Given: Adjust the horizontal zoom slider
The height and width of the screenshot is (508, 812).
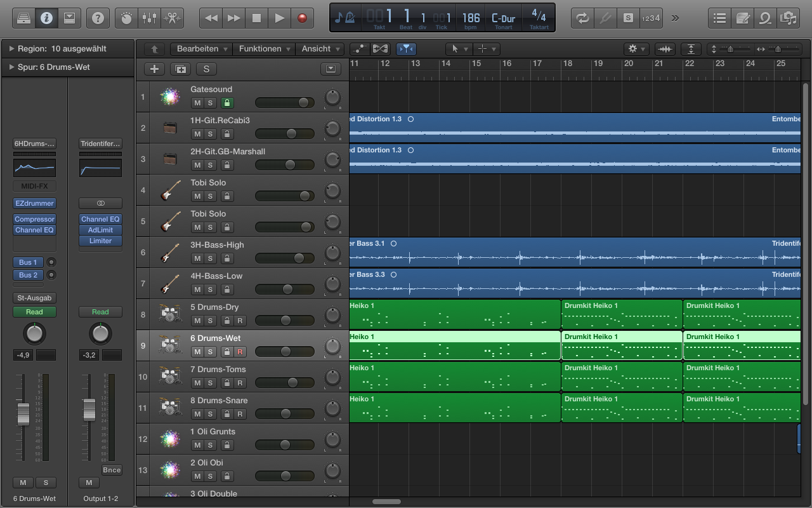Looking at the screenshot, I should pos(778,49).
